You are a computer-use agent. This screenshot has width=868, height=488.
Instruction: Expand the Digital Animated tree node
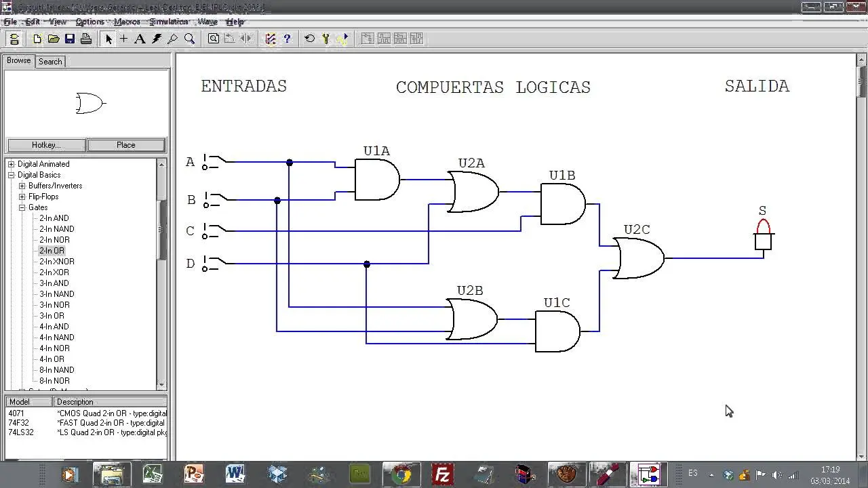[x=11, y=164]
